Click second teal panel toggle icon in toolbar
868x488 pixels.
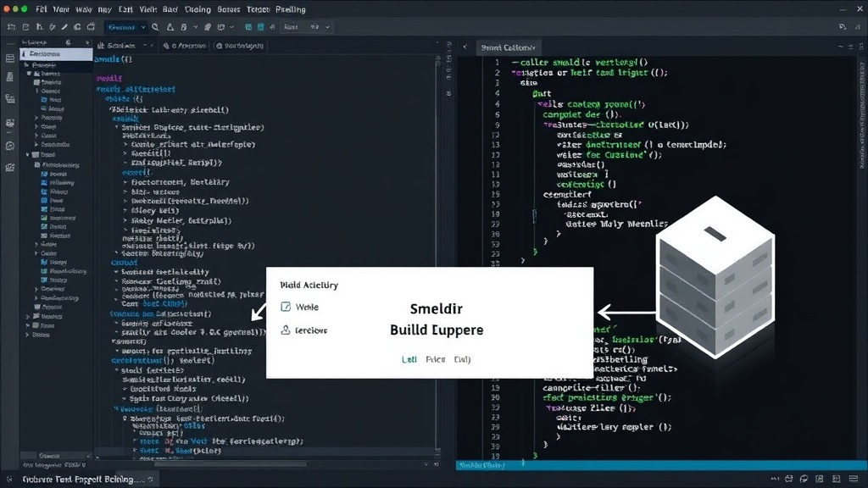point(260,27)
